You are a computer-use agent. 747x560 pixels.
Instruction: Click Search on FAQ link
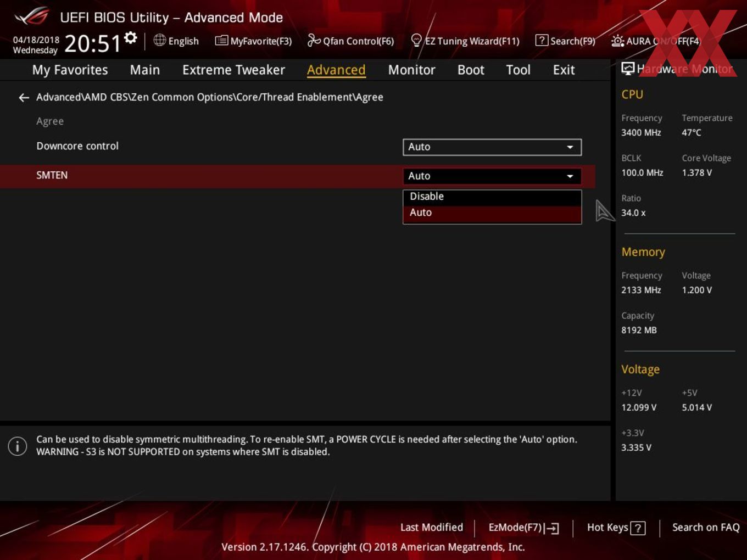pyautogui.click(x=706, y=527)
